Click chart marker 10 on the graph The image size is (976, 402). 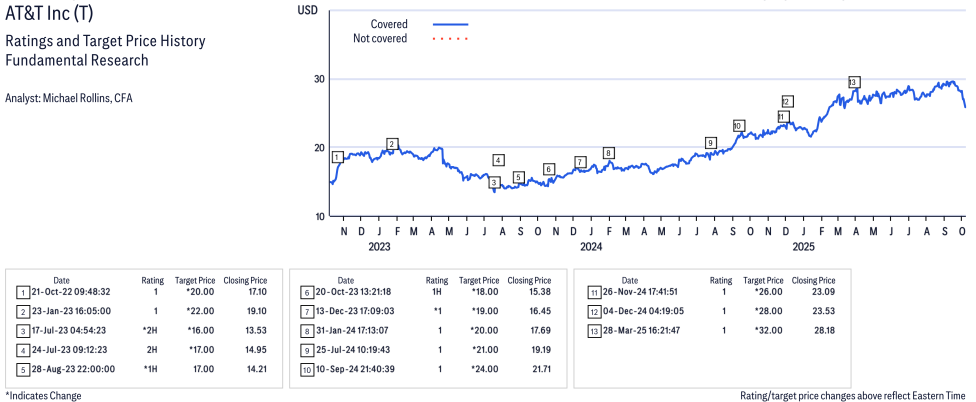pos(737,126)
